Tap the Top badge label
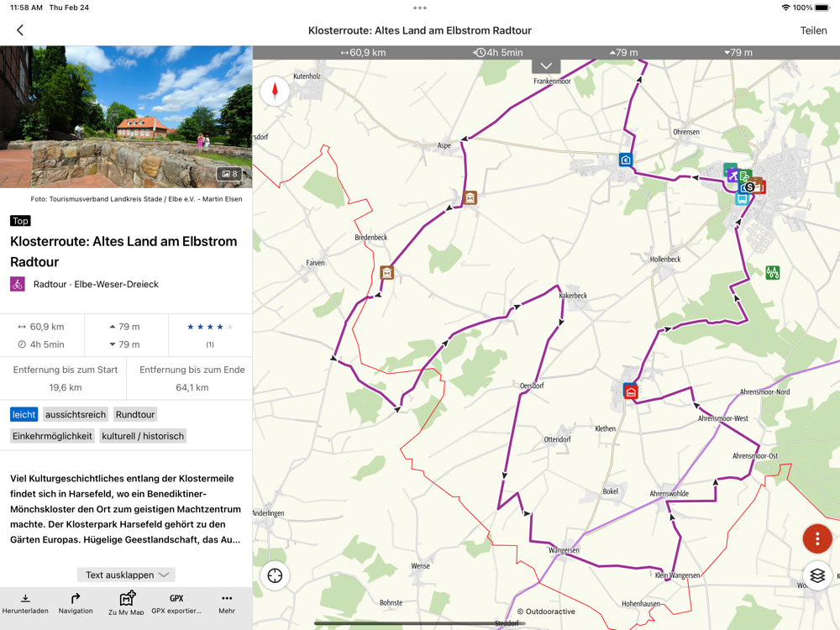This screenshot has width=840, height=630. click(x=20, y=221)
